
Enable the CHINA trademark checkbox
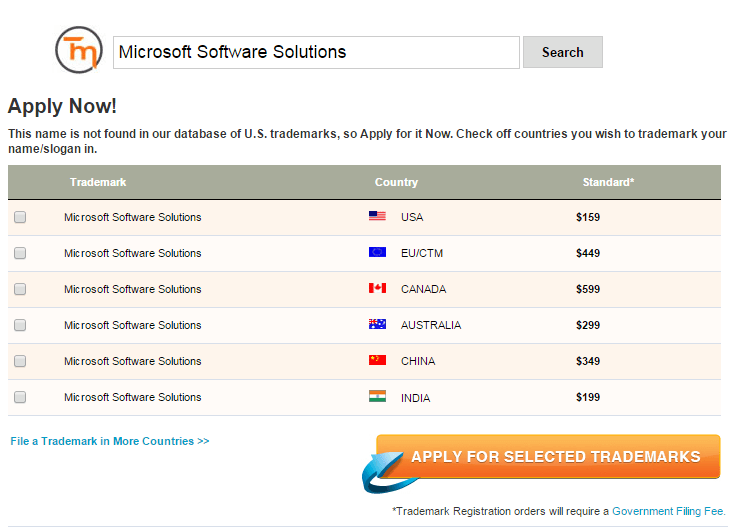(x=20, y=361)
